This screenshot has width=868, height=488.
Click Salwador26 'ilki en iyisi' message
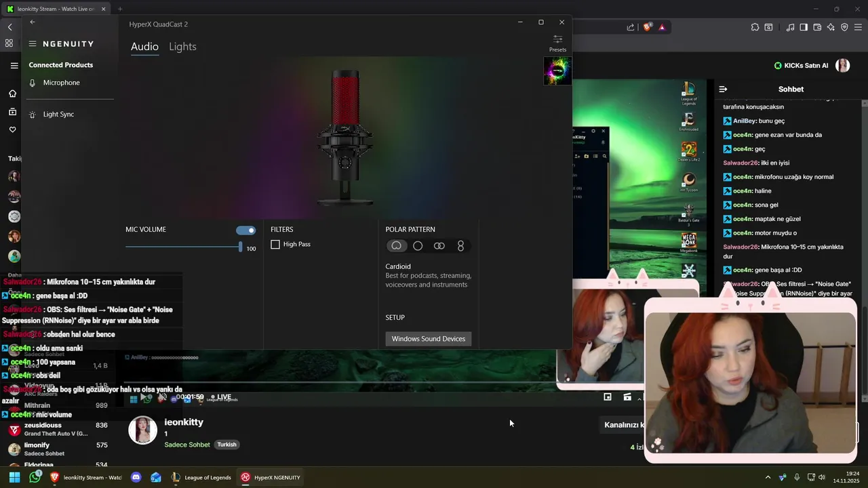756,163
